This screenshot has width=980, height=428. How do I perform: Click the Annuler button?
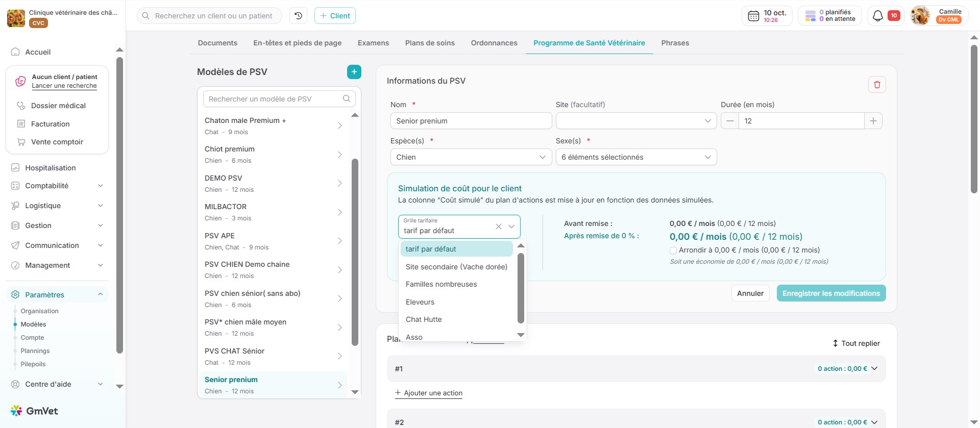click(x=750, y=293)
